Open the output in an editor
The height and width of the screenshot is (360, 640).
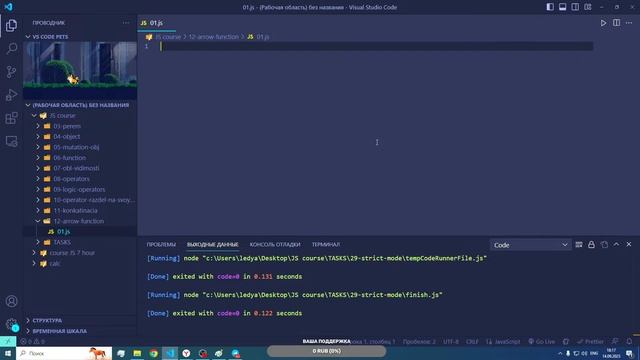click(604, 244)
